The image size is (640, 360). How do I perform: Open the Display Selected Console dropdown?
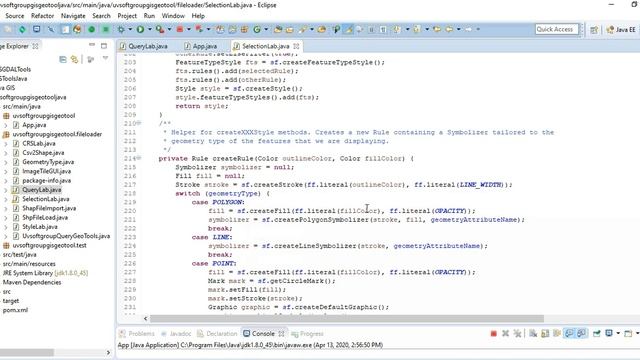pos(618,333)
